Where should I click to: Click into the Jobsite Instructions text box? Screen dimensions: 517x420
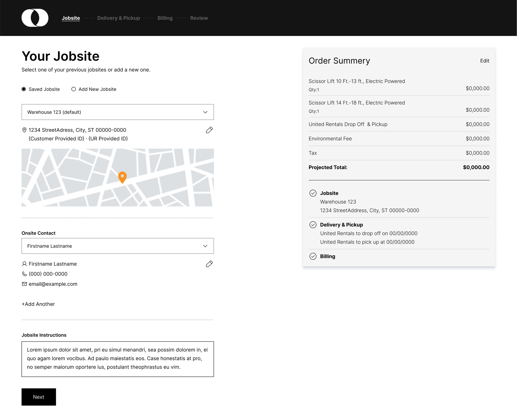(118, 359)
